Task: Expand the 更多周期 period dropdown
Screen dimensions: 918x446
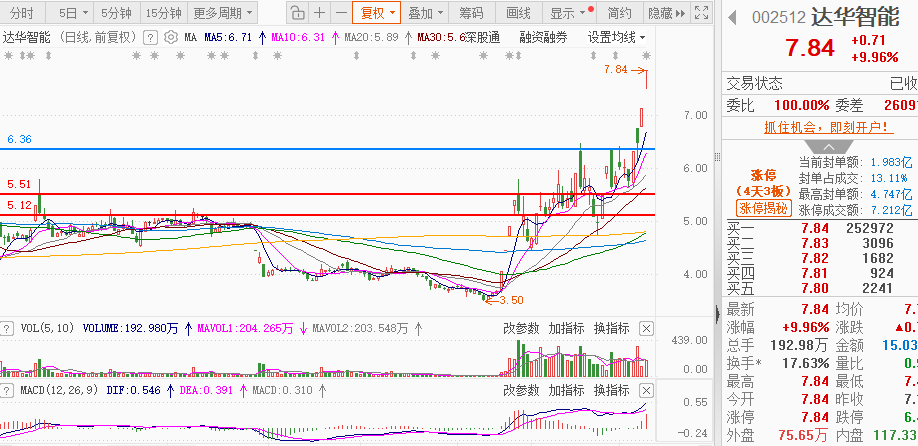Action: 222,13
